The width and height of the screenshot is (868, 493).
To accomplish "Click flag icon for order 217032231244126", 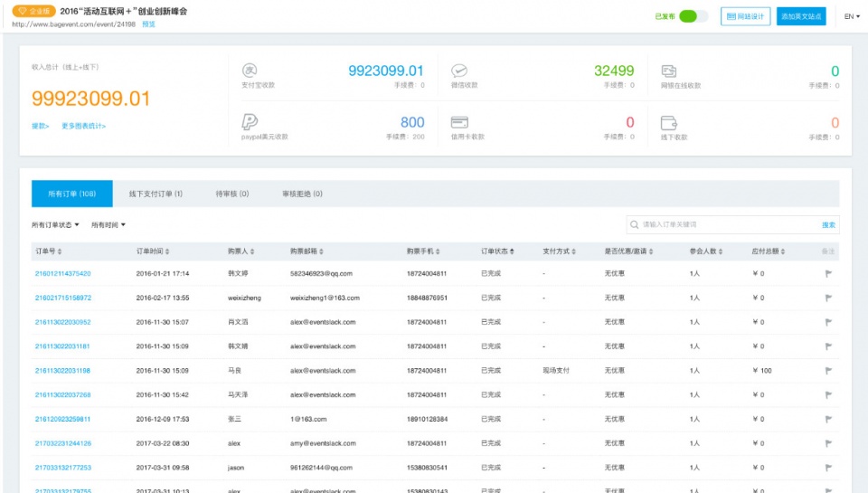I will (828, 443).
